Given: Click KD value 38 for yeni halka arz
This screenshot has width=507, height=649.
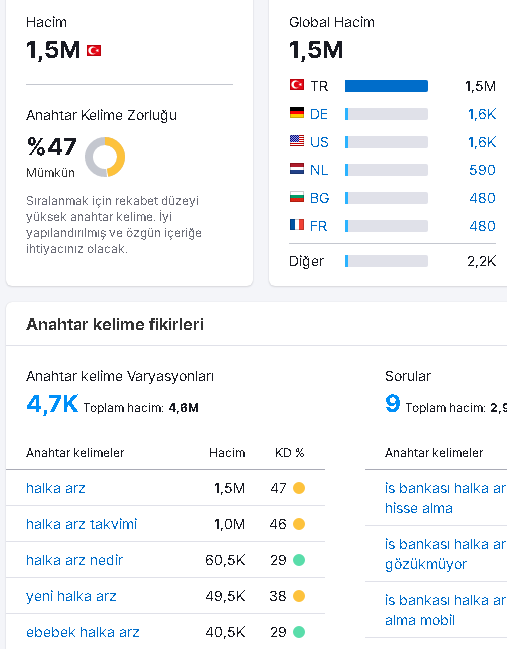Looking at the screenshot, I should click(x=278, y=596).
